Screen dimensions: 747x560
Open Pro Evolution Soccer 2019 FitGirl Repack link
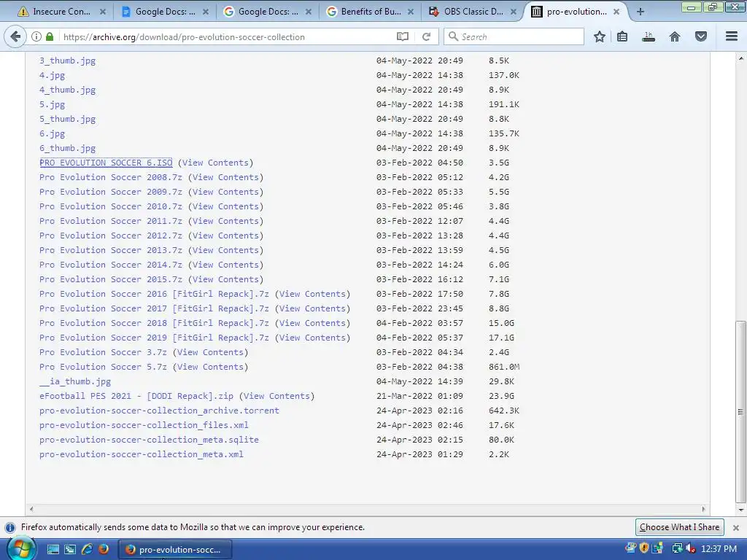coord(154,338)
